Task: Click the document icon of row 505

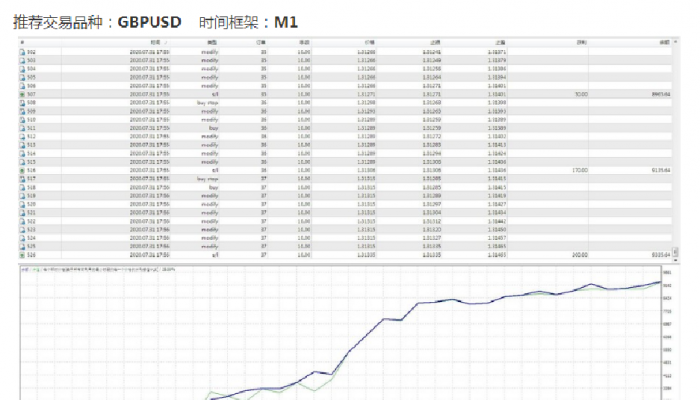Action: click(x=22, y=78)
